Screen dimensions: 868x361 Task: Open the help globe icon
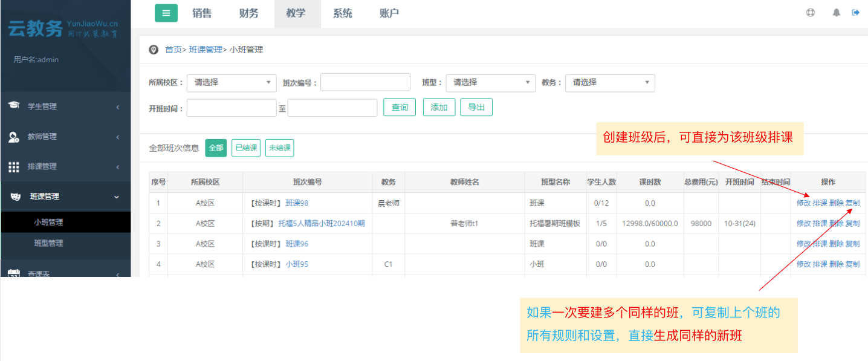811,12
